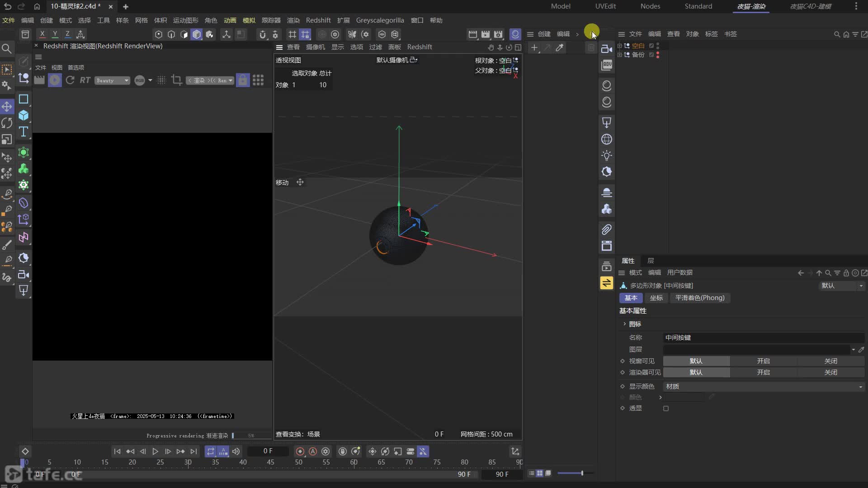
Task: Open the Greyscalegorilla menu
Action: [x=380, y=20]
